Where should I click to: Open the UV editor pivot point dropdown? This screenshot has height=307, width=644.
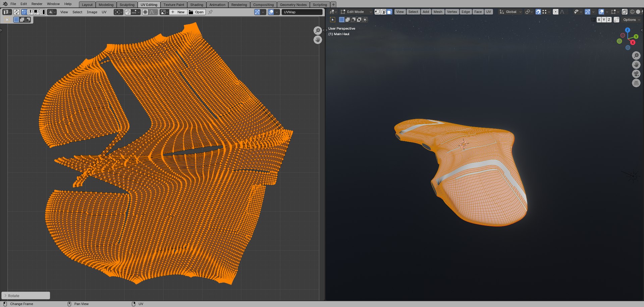(118, 12)
